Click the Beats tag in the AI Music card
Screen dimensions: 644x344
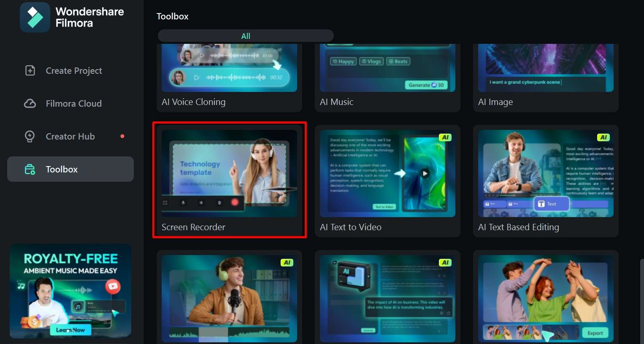[398, 61]
